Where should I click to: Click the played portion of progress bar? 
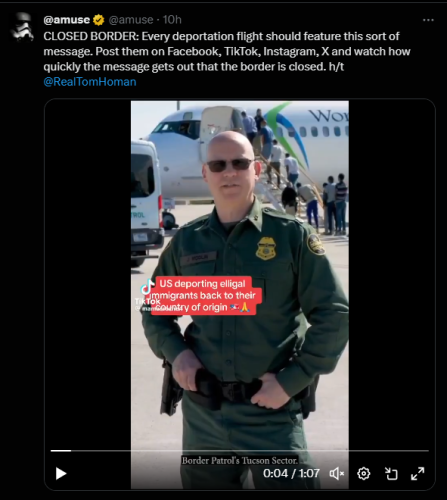[x=61, y=451]
